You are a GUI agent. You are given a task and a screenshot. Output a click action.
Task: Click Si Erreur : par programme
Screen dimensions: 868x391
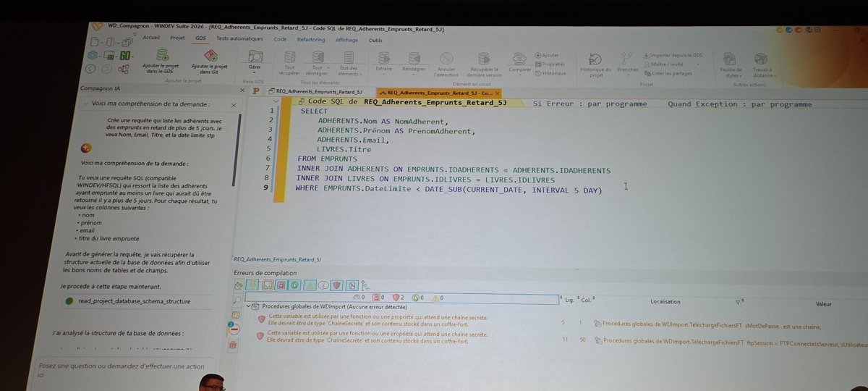click(590, 104)
